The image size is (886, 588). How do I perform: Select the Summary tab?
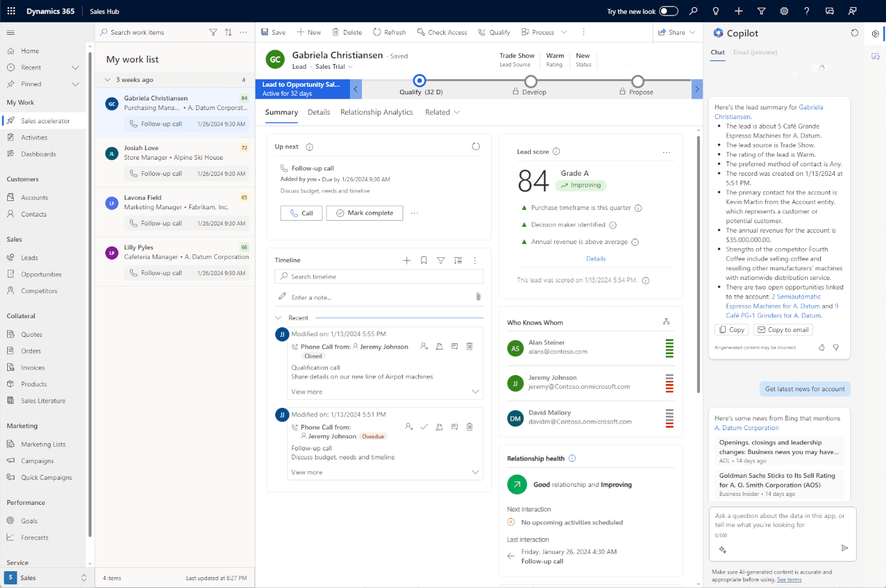click(281, 112)
